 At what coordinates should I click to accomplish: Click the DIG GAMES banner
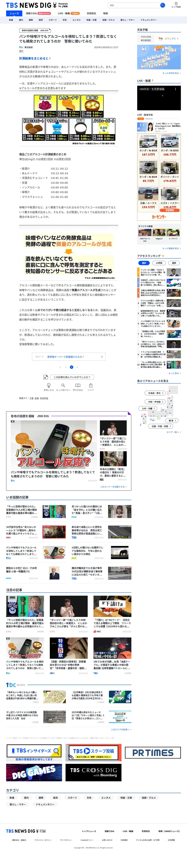34,773
